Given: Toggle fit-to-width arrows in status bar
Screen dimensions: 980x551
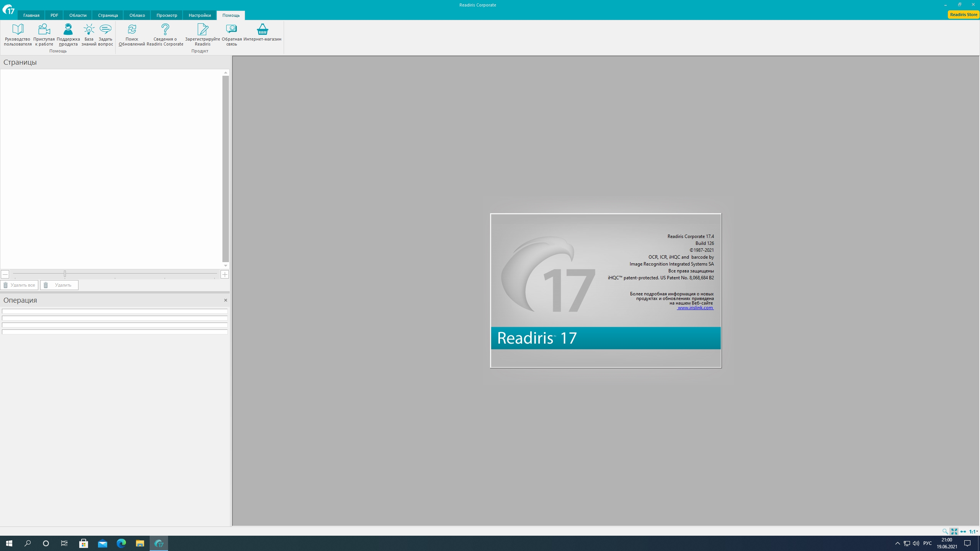Looking at the screenshot, I should click(x=963, y=531).
